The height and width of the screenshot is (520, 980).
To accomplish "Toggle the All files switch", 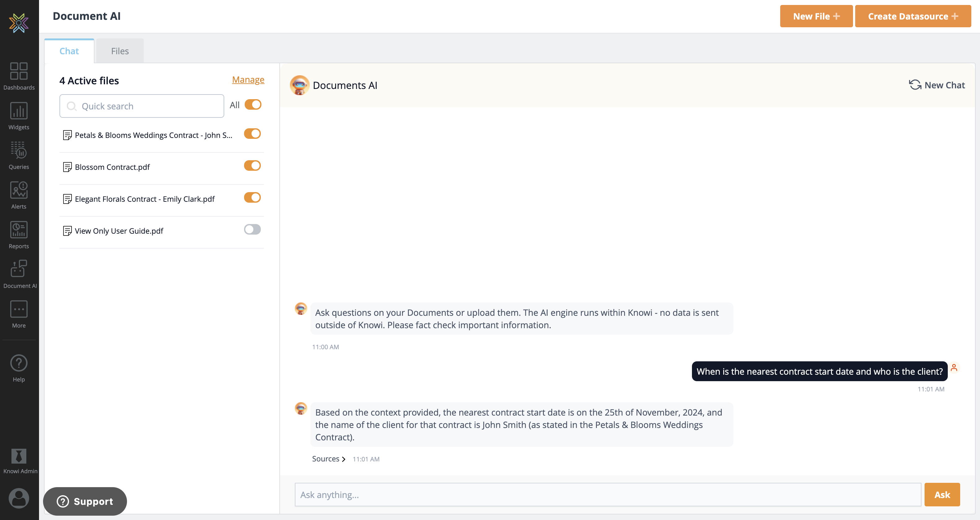I will (x=253, y=105).
